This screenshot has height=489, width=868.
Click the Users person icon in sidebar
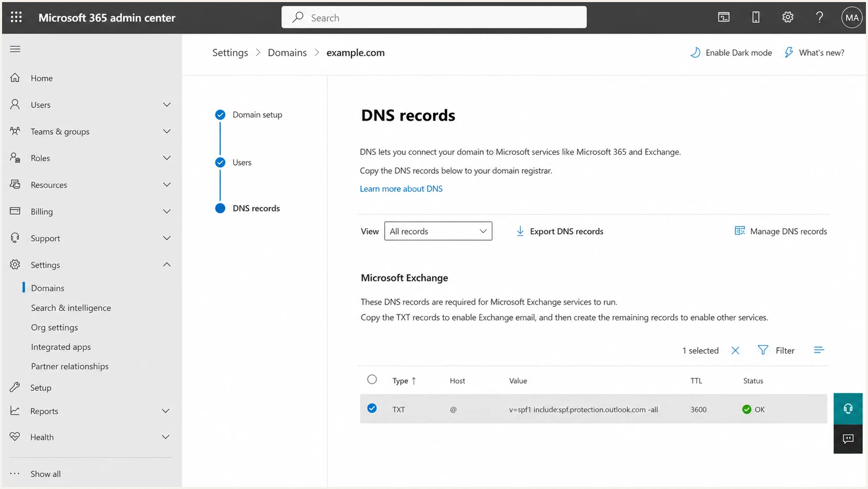[15, 104]
